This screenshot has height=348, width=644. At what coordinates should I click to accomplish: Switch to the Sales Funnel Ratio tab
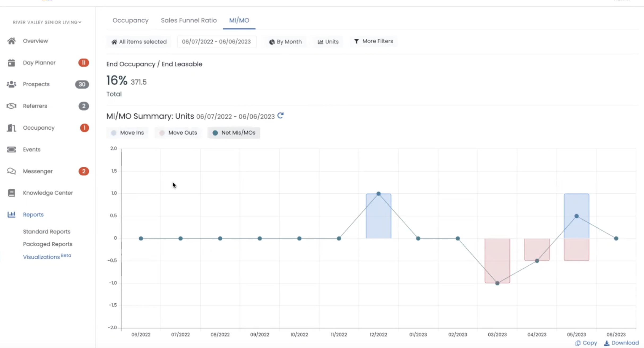[x=189, y=20]
